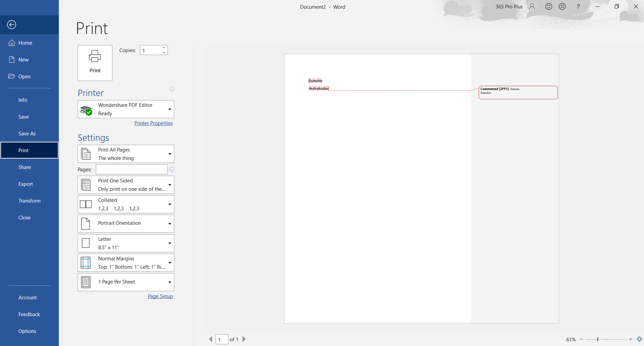
Task: Open the account profile icon
Action: (x=532, y=7)
